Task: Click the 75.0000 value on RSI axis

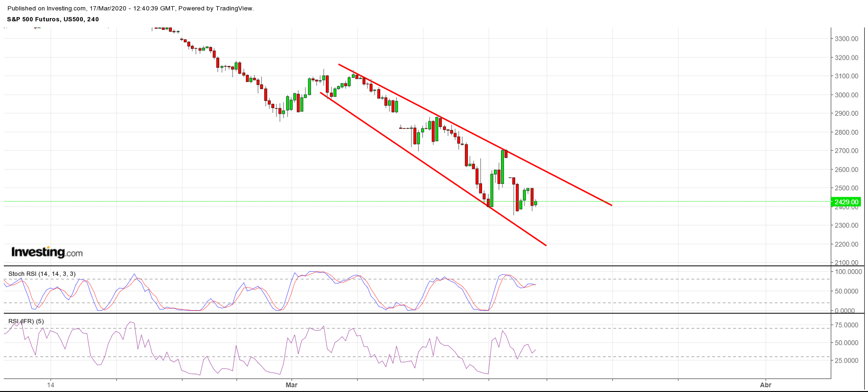Action: (x=847, y=325)
